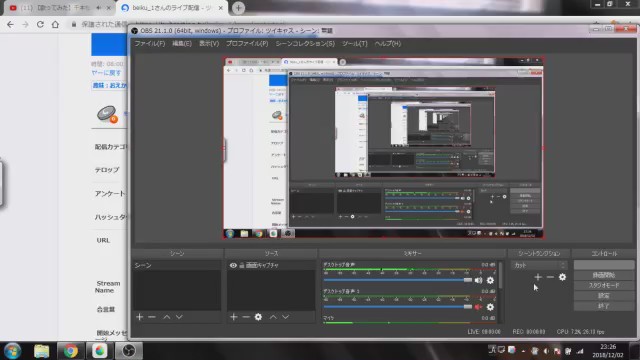Open the OBS icon in Windows taskbar
Viewport: 640px width, 360px height.
point(129,351)
